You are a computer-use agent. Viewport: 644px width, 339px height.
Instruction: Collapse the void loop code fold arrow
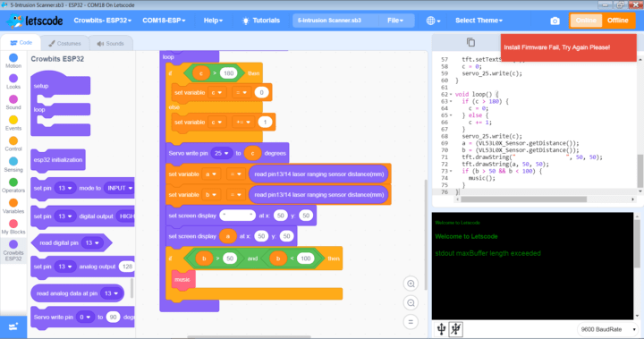coord(451,95)
